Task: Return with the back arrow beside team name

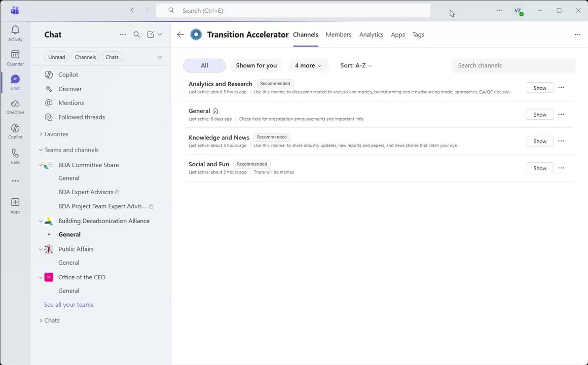Action: (x=180, y=34)
